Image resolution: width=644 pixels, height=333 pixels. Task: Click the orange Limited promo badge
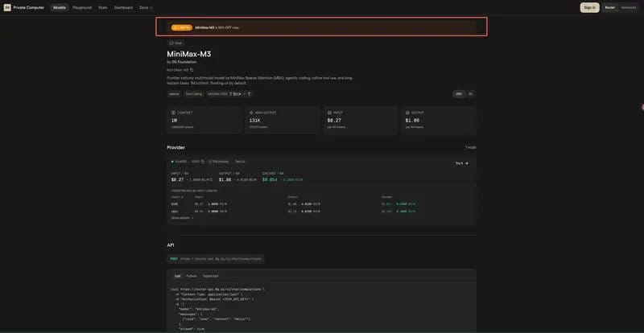click(x=182, y=27)
